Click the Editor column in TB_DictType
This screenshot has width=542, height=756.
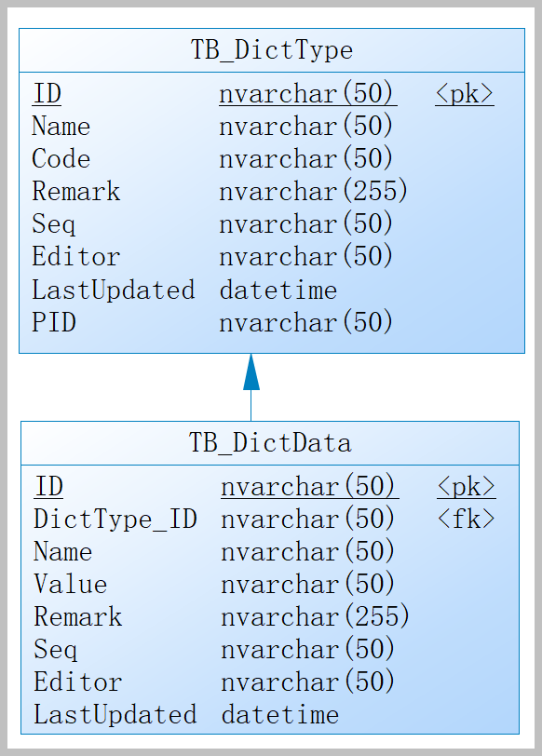pos(76,257)
